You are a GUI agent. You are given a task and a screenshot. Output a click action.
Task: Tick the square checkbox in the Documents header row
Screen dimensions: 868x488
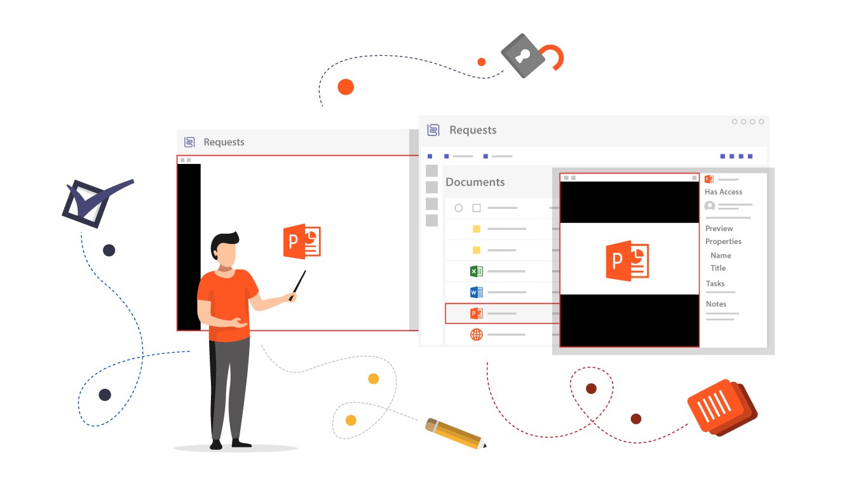[x=477, y=208]
